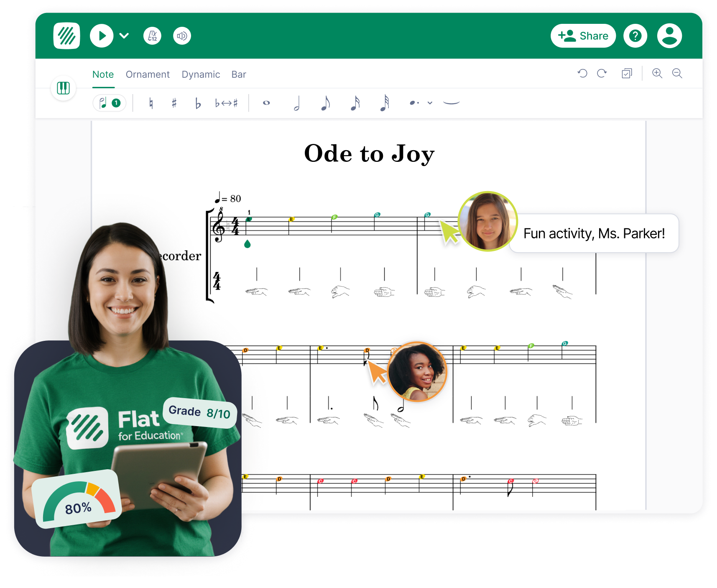This screenshot has height=588, width=717.
Task: Expand the playback options chevron
Action: [x=124, y=36]
